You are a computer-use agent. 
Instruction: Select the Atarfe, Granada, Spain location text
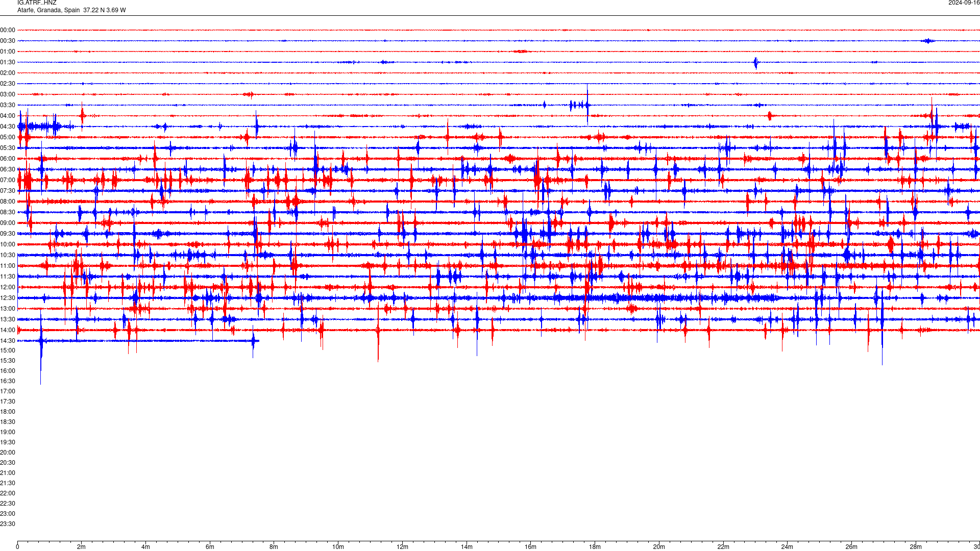[49, 10]
